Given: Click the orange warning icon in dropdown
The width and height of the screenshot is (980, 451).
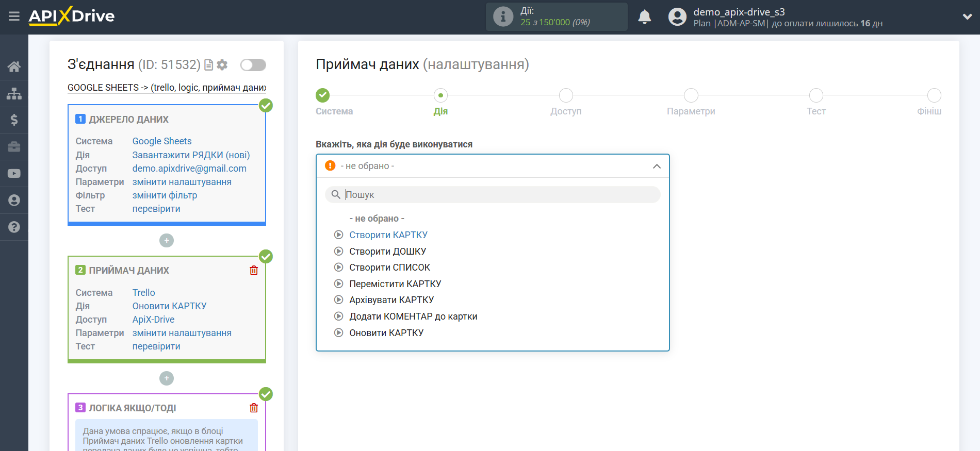Looking at the screenshot, I should (330, 165).
